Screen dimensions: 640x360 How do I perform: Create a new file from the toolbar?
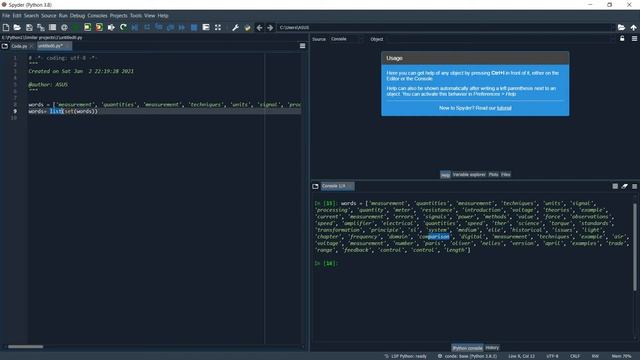(x=6, y=27)
